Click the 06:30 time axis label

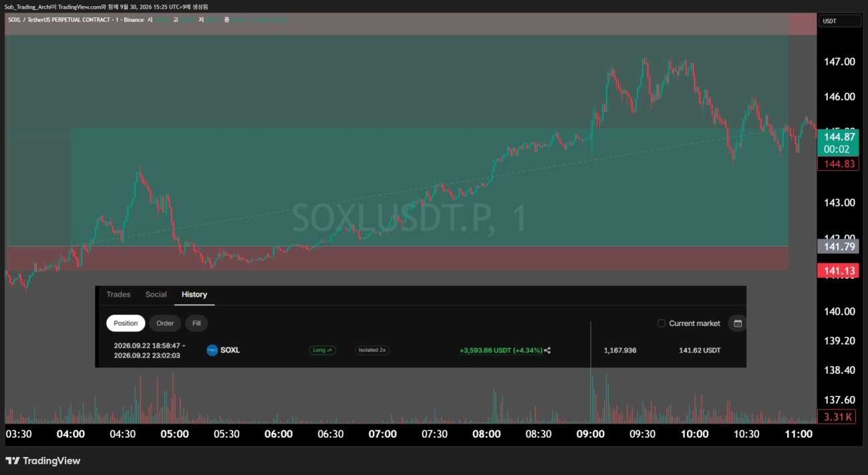[331, 434]
